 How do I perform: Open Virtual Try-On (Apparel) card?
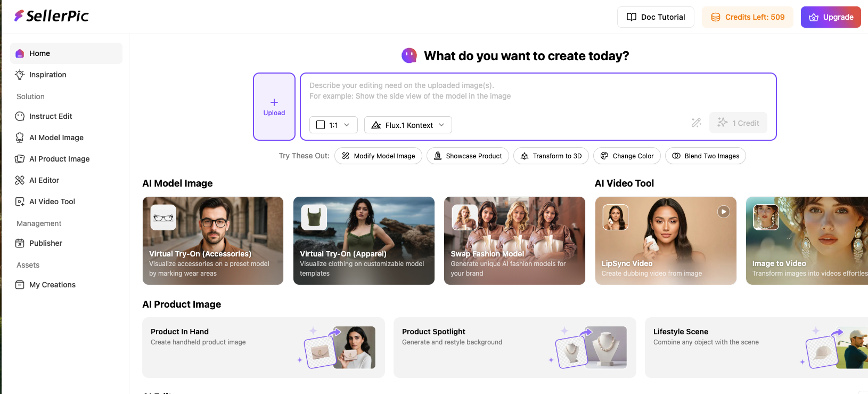pos(364,240)
